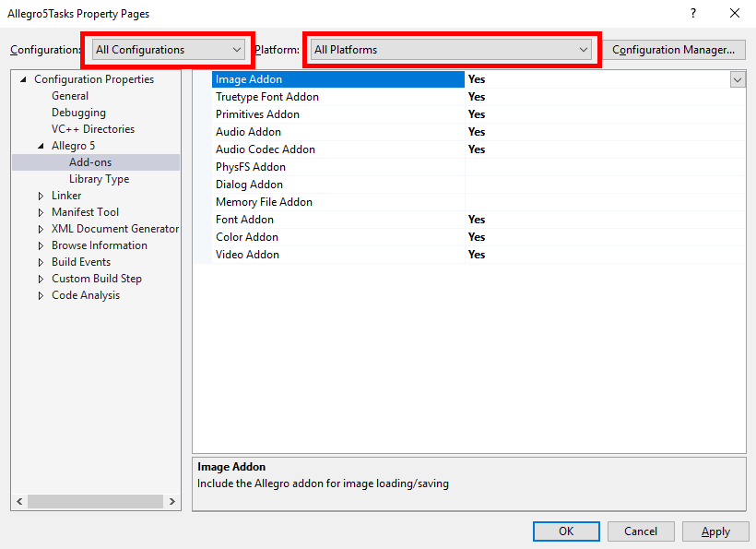Open the Platform dropdown
Image resolution: width=756 pixels, height=549 pixels.
pyautogui.click(x=451, y=50)
